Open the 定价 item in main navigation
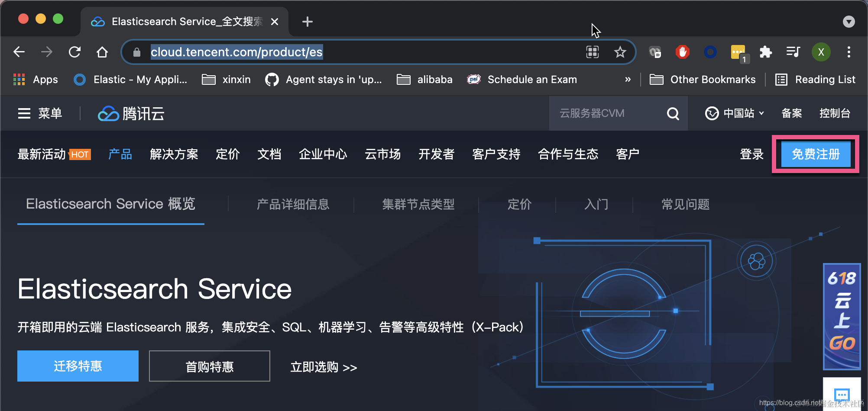Screen dimensions: 868x411 (x=228, y=154)
